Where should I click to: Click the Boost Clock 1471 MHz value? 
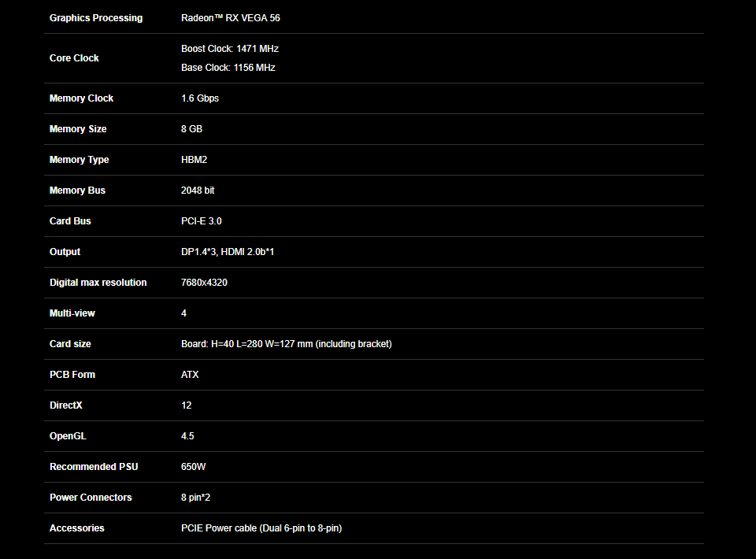230,49
